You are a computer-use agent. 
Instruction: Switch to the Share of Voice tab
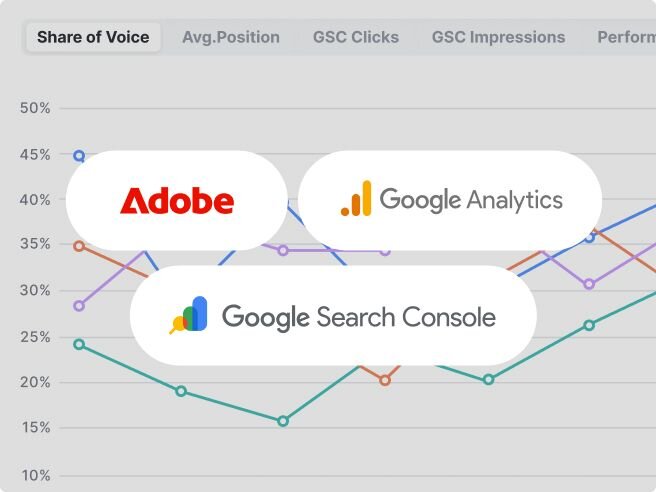tap(93, 37)
